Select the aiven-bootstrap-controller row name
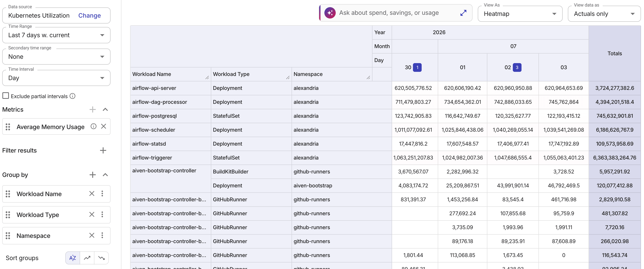Screen dimensions: 644x269 [164, 170]
